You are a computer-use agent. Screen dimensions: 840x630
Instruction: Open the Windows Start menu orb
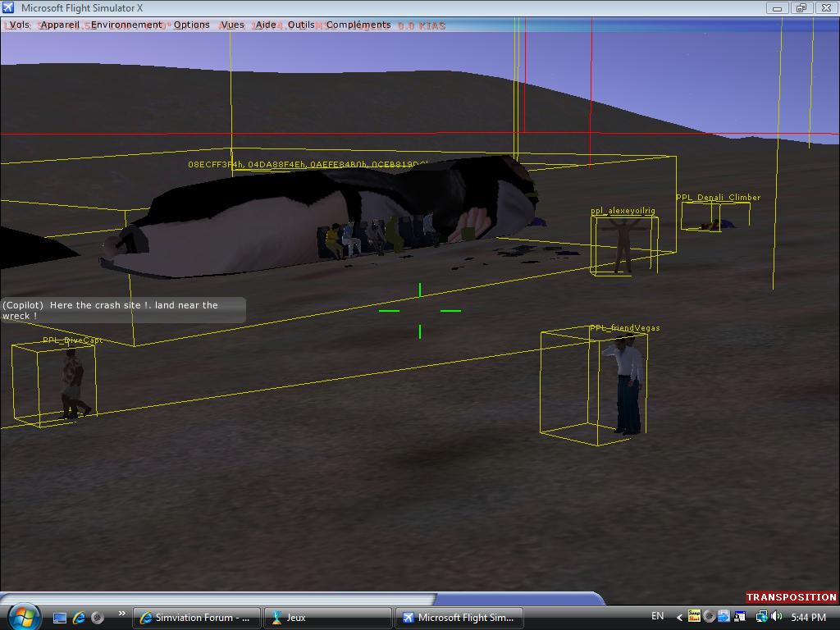coord(22,616)
